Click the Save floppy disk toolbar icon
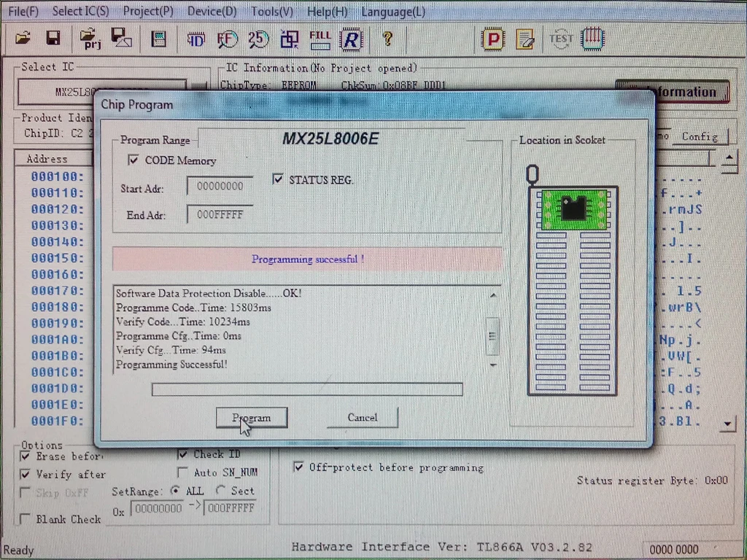This screenshot has width=747, height=560. pos(53,38)
